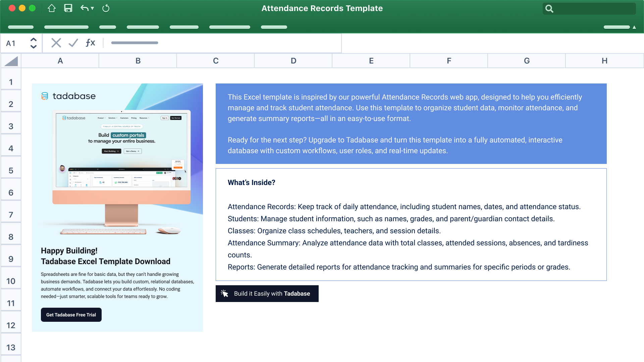Click the Home icon in title bar
Screen dimensions: 644x362
point(52,8)
